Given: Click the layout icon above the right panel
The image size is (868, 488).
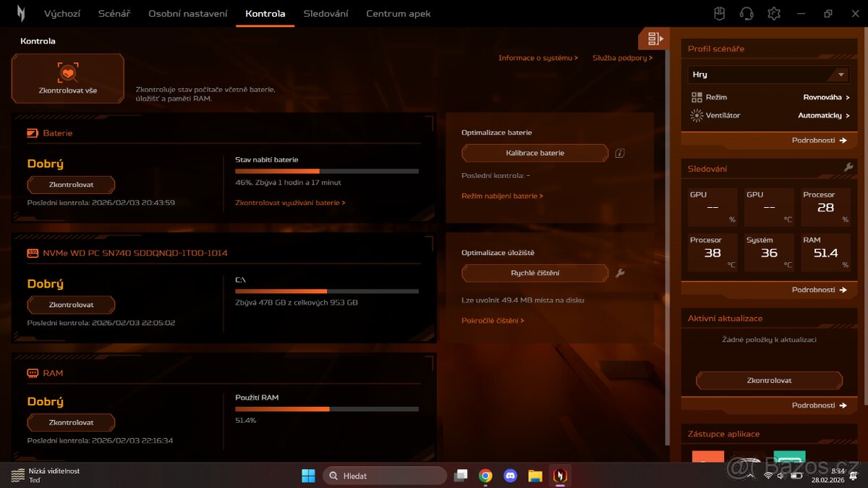Looking at the screenshot, I should click(653, 38).
